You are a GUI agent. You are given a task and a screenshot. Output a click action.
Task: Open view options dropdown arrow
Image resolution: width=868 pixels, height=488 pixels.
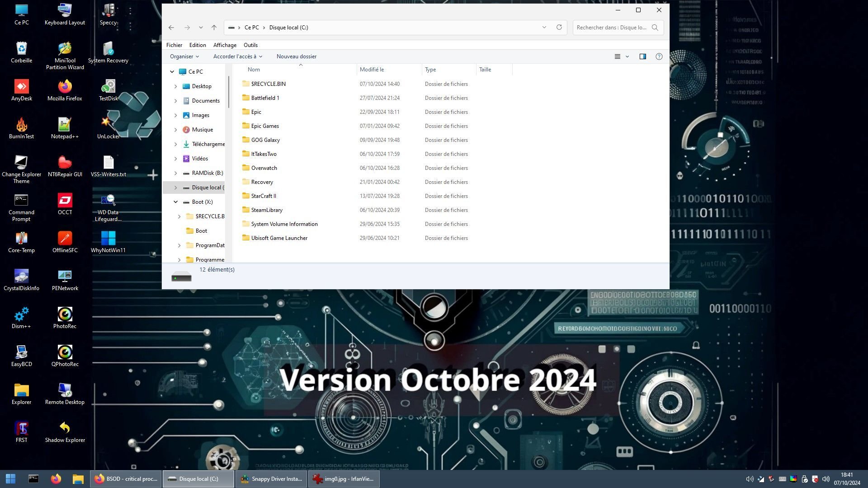coord(627,56)
